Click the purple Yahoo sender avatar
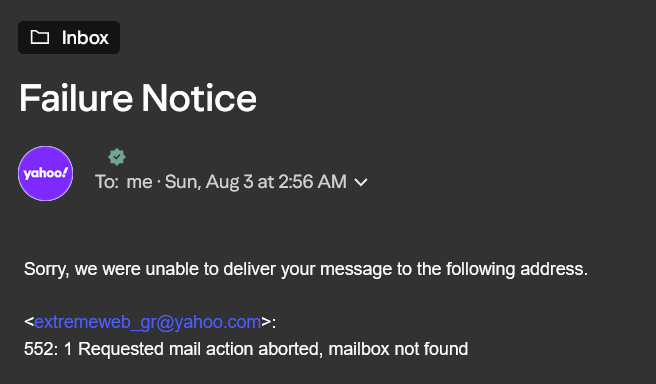Image resolution: width=656 pixels, height=384 pixels. click(46, 173)
